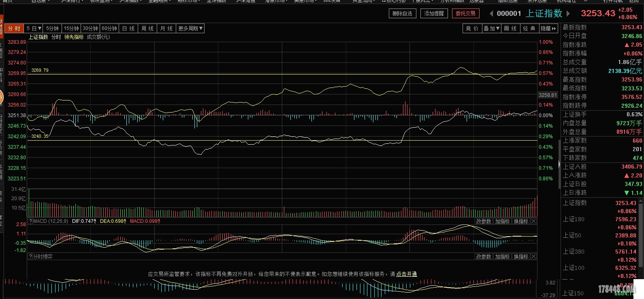Open the 分时博弈 help question-mark icon
644x299 pixels.
(30, 256)
